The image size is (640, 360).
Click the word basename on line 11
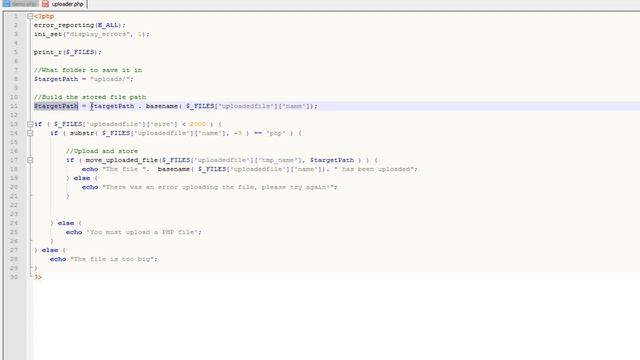162,106
